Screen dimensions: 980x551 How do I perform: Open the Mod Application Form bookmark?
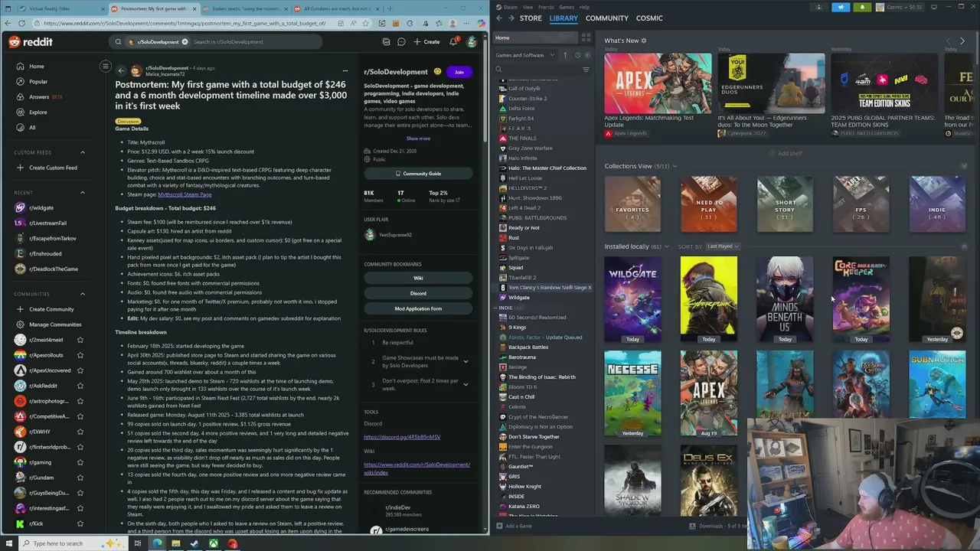(x=418, y=308)
